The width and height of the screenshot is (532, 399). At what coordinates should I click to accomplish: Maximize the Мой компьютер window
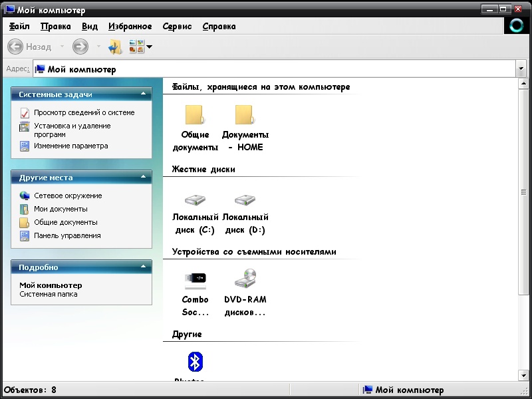coord(503,9)
